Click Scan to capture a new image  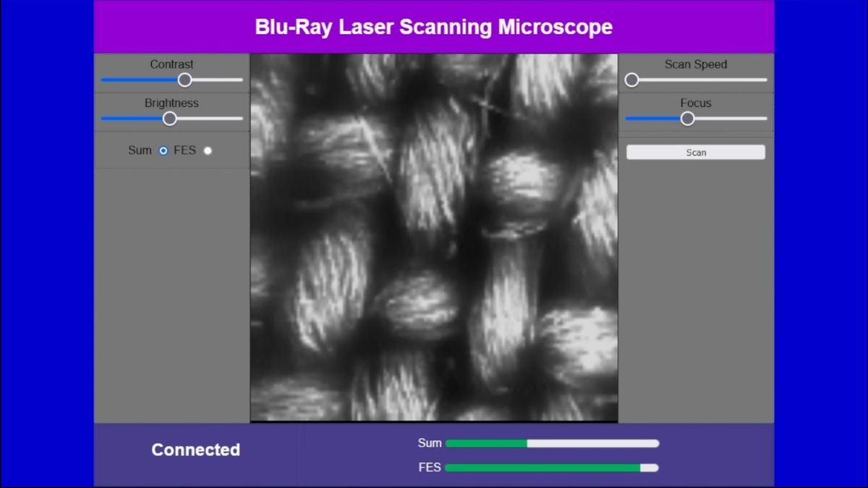coord(695,152)
